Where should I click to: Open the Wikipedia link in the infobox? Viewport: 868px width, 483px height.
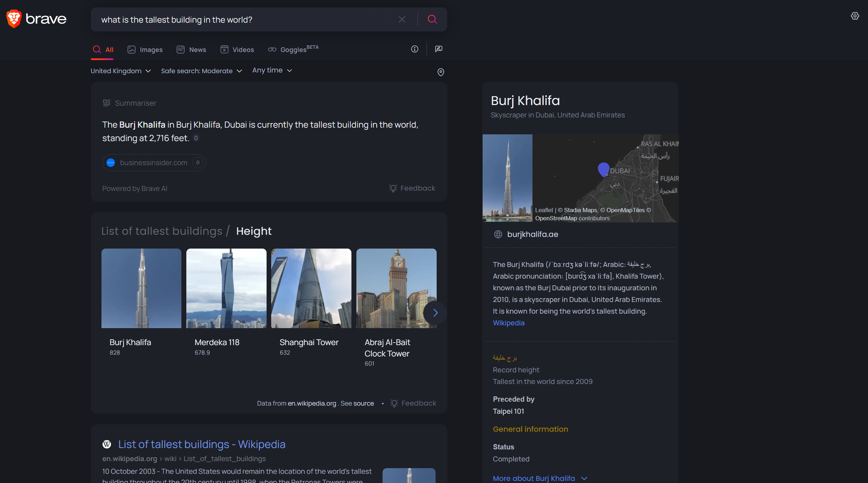tap(508, 322)
